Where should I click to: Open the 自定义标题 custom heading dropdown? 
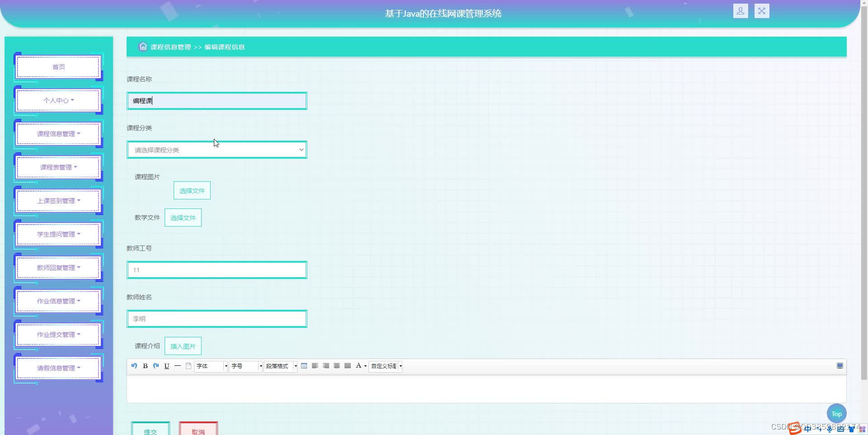pyautogui.click(x=386, y=366)
